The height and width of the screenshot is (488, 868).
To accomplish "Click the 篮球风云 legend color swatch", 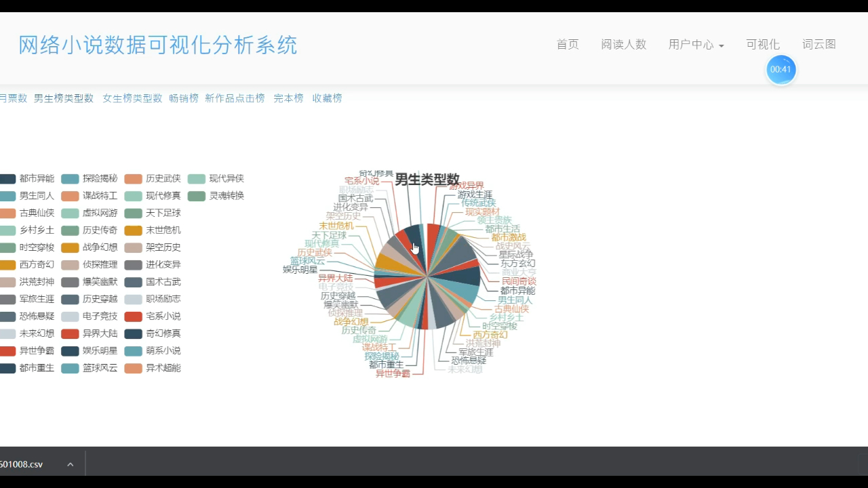I will click(x=70, y=368).
